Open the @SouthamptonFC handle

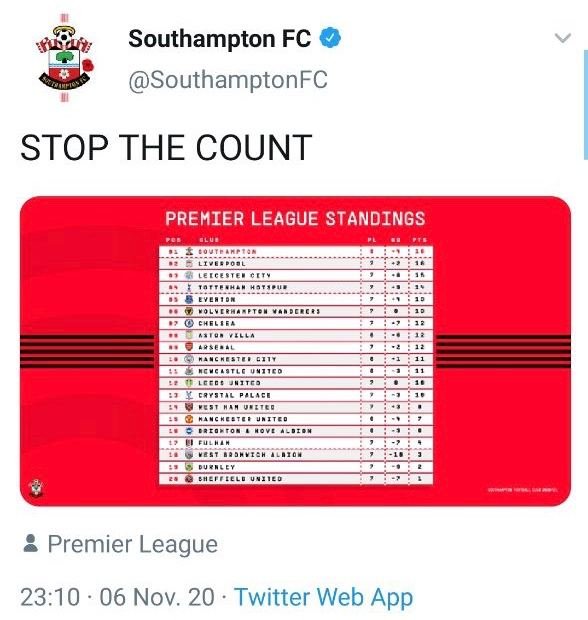pyautogui.click(x=228, y=80)
